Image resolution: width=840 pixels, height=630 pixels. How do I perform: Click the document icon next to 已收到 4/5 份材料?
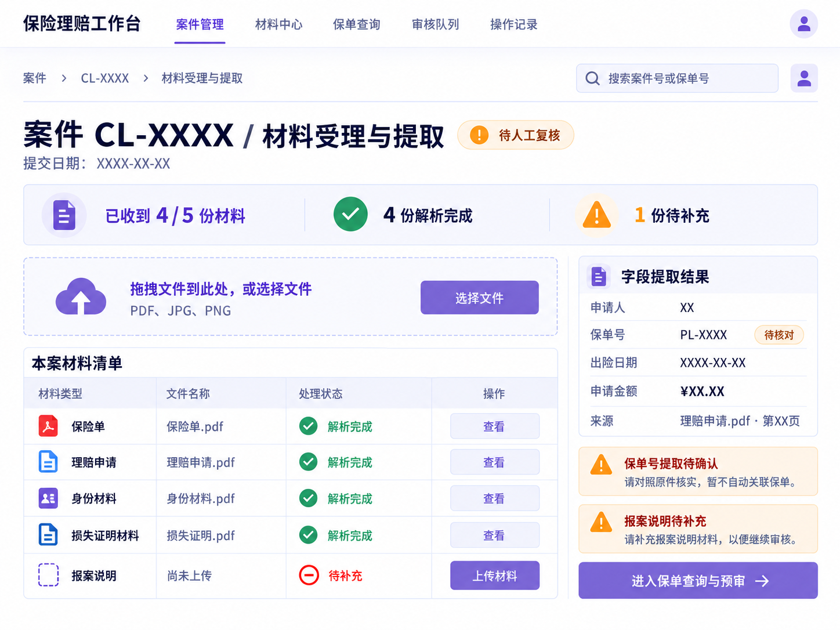click(x=64, y=215)
